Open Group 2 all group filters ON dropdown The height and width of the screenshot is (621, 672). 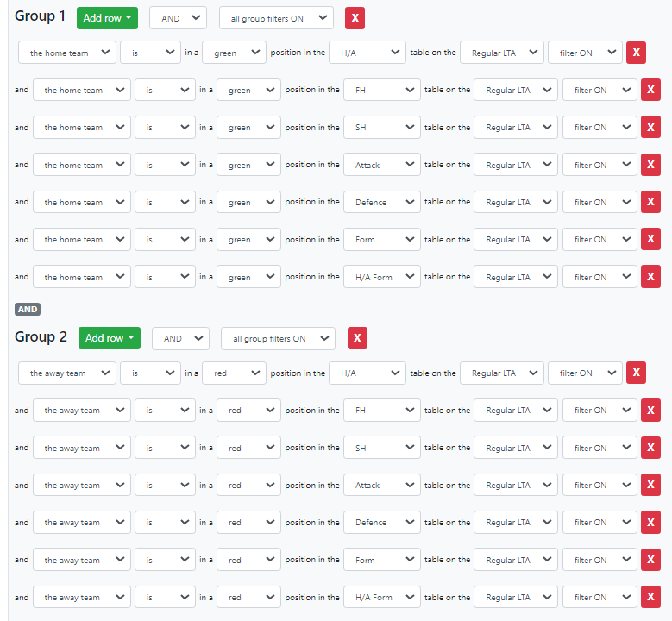pos(278,338)
